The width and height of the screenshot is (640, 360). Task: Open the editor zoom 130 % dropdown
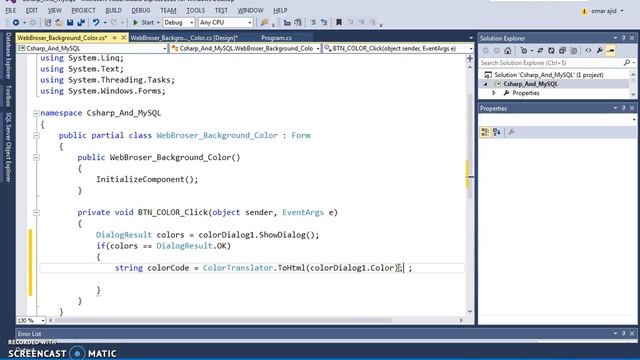(31, 321)
